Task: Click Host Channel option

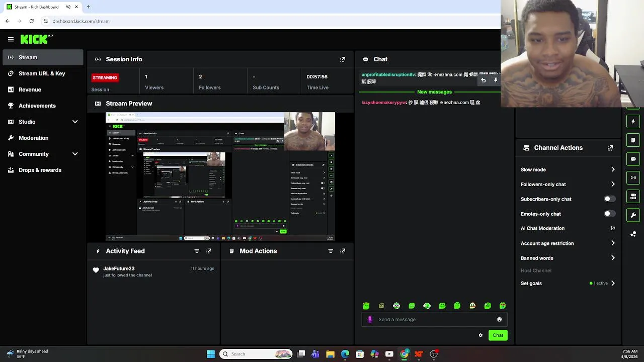Action: 536,270
